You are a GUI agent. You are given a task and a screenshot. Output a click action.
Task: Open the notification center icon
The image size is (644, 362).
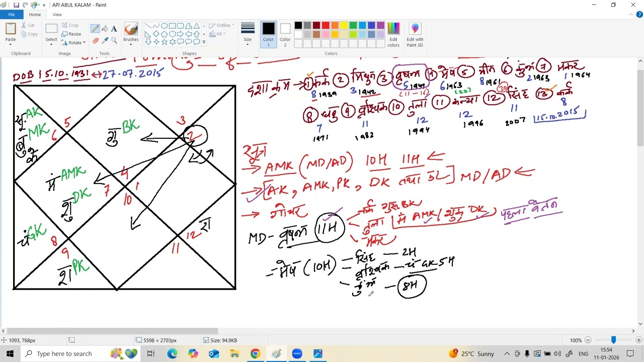click(629, 353)
